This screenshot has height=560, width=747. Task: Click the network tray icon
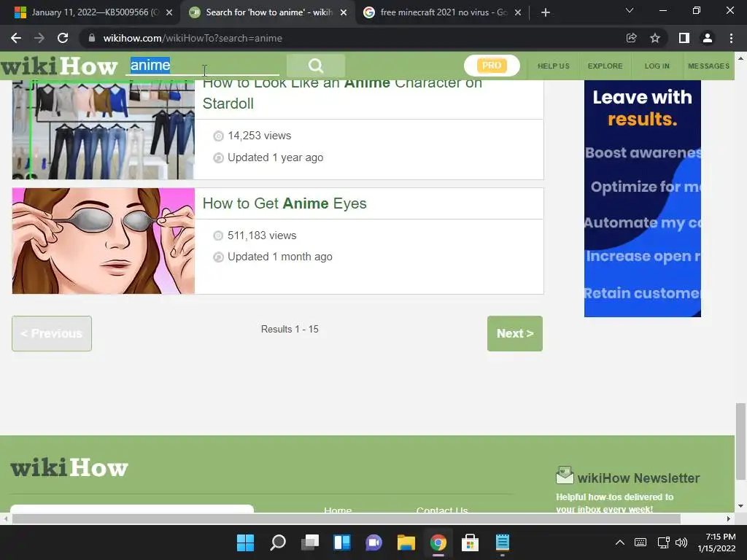[663, 542]
